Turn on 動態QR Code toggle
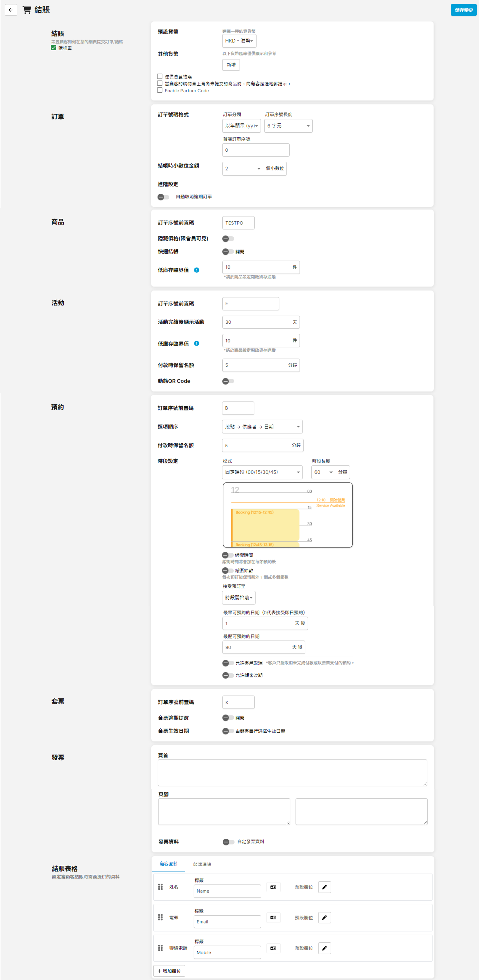 228,381
